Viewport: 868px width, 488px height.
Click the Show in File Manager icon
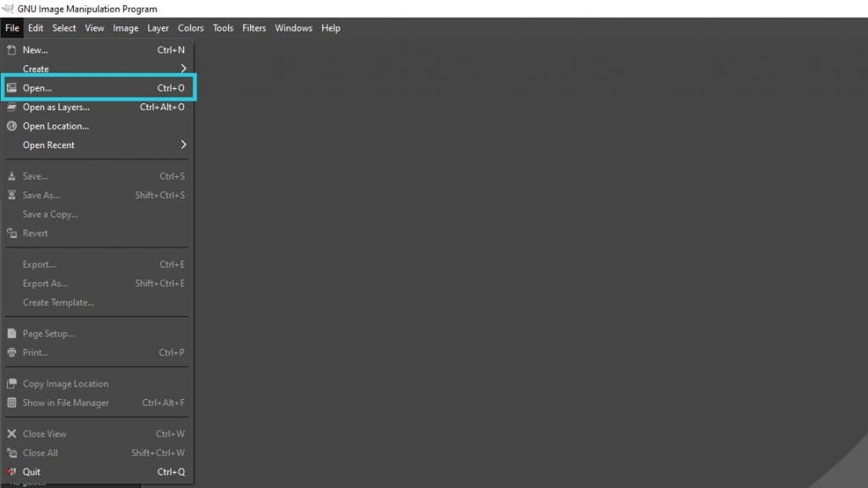click(x=12, y=402)
